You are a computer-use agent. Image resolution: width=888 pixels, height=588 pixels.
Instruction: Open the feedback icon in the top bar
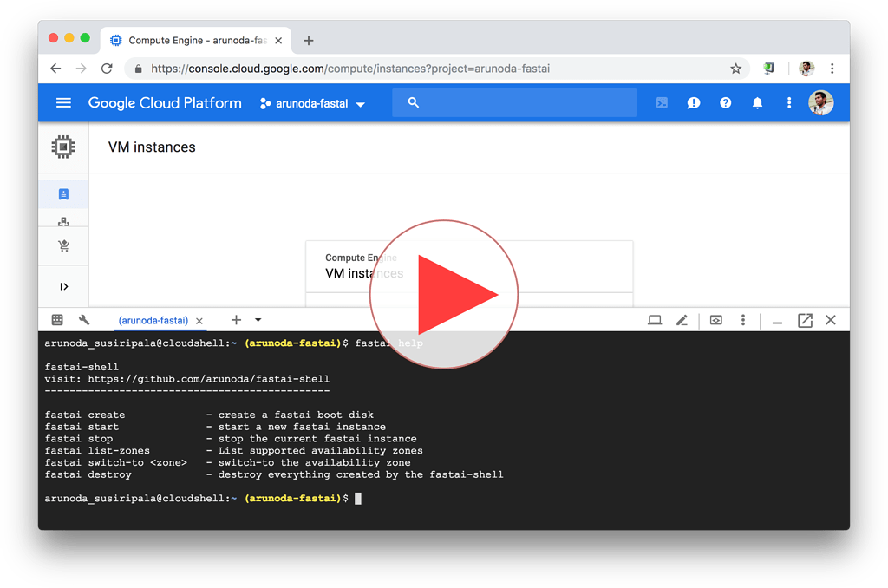point(693,102)
